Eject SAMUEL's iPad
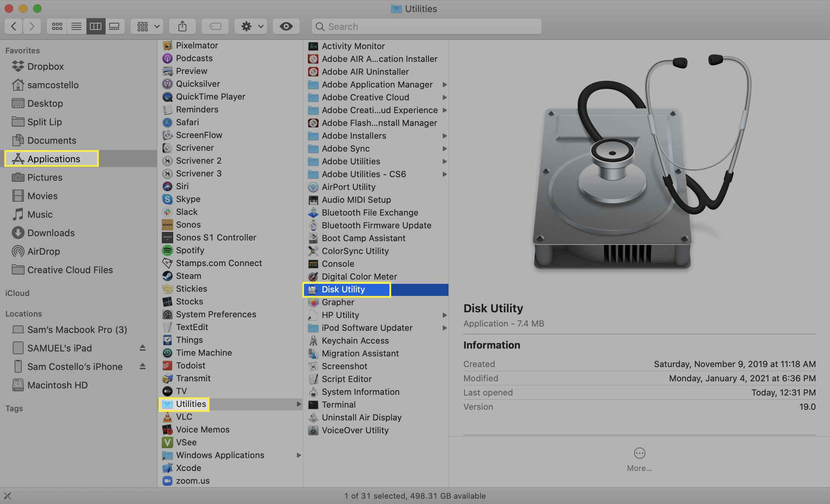The image size is (830, 504). (x=143, y=348)
